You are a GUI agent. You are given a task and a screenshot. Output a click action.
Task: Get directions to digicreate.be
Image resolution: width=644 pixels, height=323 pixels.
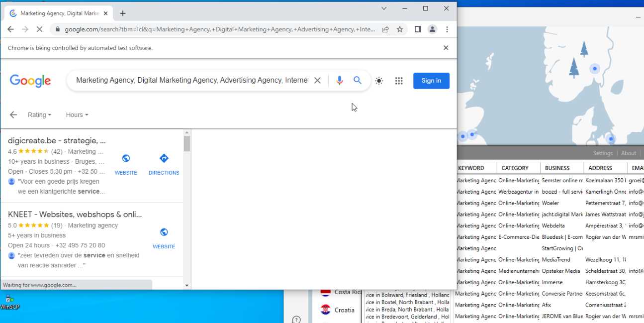pyautogui.click(x=164, y=164)
